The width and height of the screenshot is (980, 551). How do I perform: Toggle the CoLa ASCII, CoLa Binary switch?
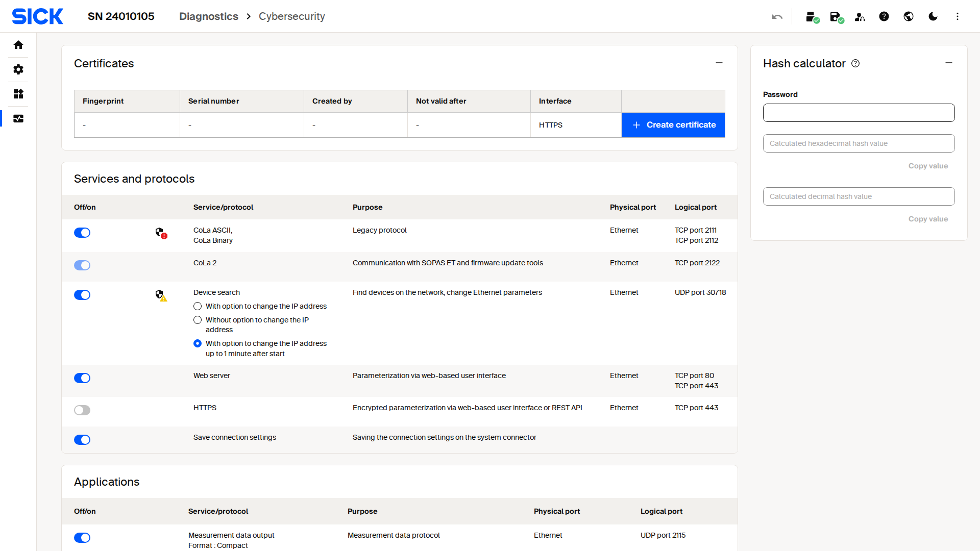(x=82, y=233)
